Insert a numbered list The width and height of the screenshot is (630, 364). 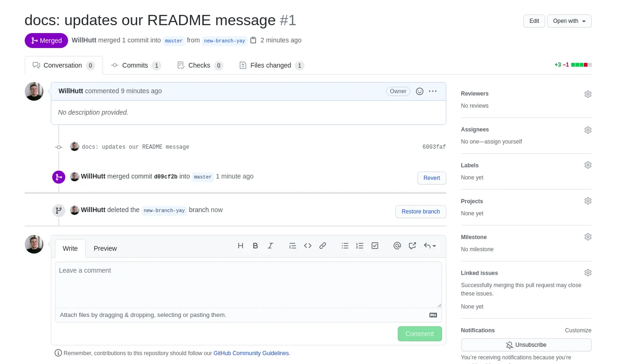tap(360, 246)
